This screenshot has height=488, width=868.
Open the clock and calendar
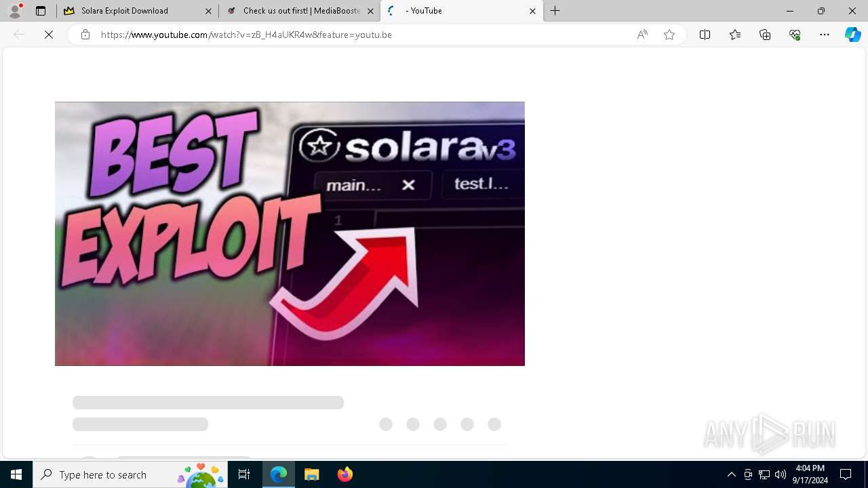tap(810, 474)
